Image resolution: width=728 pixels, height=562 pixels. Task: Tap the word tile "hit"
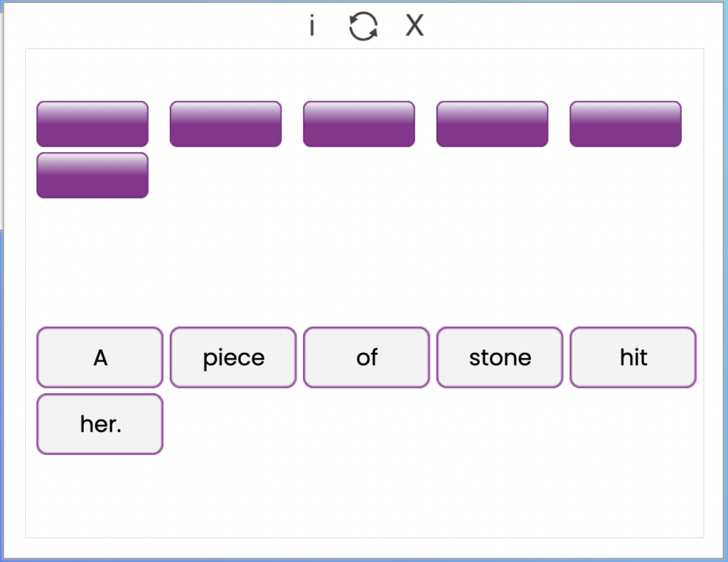pyautogui.click(x=633, y=357)
